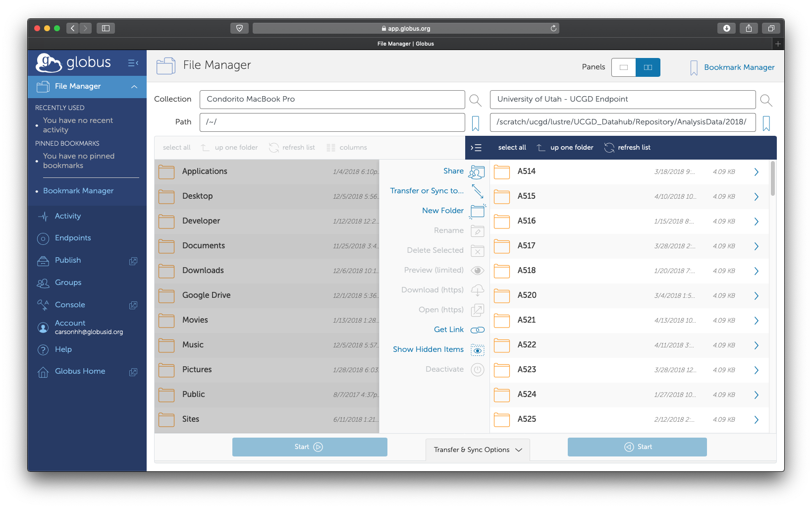Viewport: 812px width, 508px height.
Task: Click the right Path input field
Action: tap(623, 122)
